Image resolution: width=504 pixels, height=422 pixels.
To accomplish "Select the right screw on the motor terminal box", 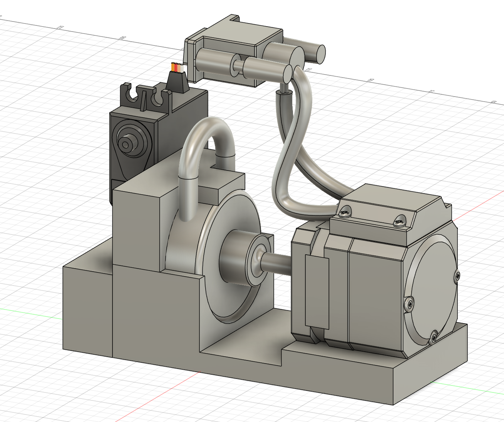I will click(x=399, y=221).
